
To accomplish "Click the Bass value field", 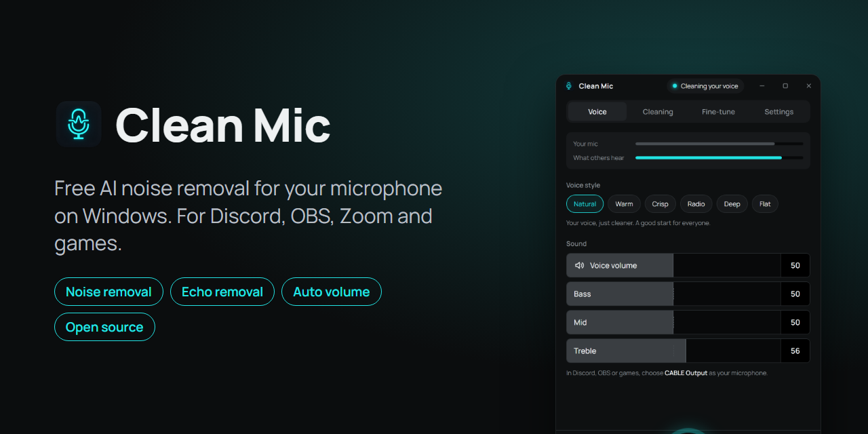I will coord(795,294).
